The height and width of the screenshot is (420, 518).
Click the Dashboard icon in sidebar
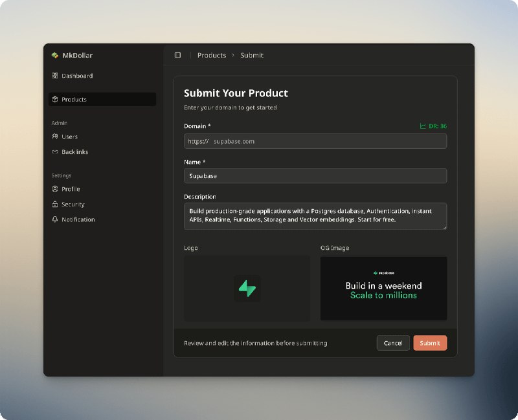point(55,76)
